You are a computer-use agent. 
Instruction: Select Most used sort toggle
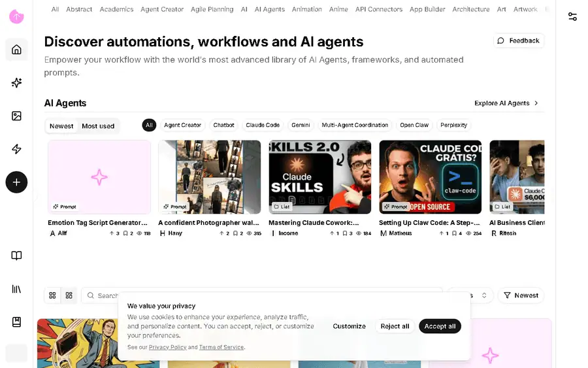click(x=98, y=126)
